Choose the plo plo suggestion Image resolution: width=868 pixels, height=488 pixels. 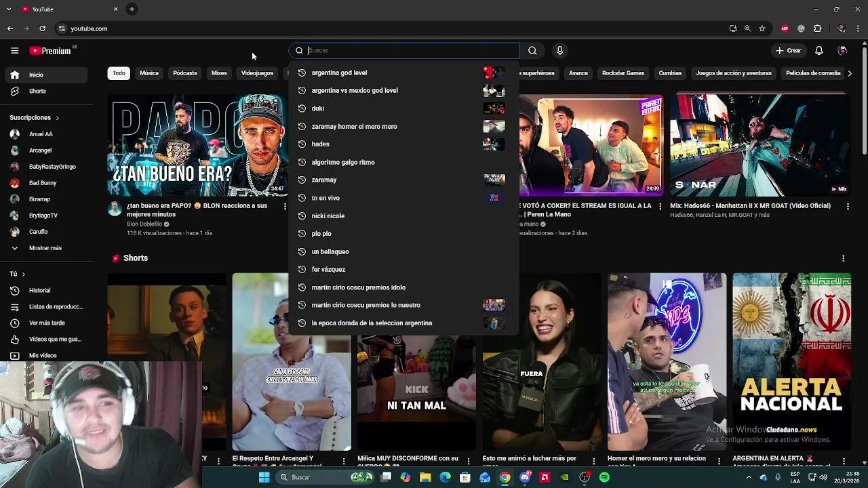403,233
